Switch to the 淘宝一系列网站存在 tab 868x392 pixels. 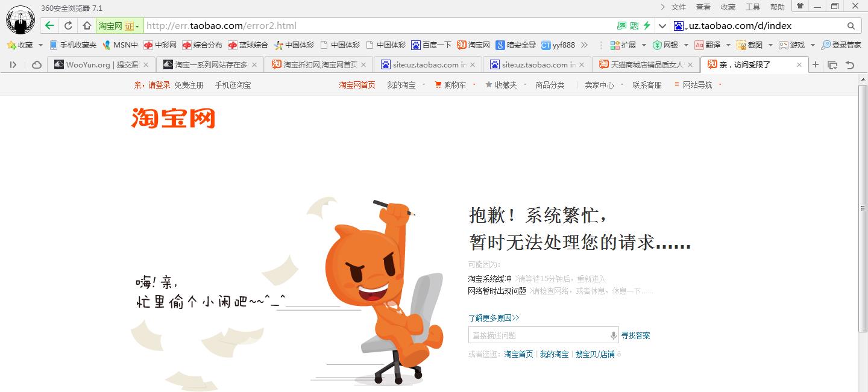(210, 64)
